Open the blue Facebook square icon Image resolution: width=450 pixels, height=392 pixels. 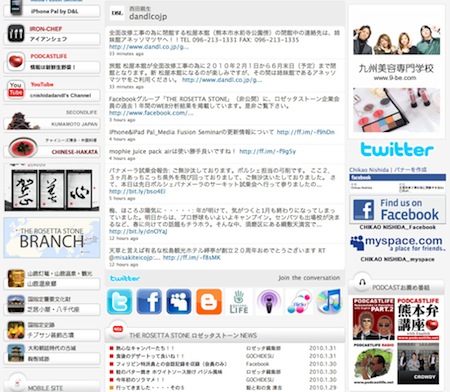[149, 302]
